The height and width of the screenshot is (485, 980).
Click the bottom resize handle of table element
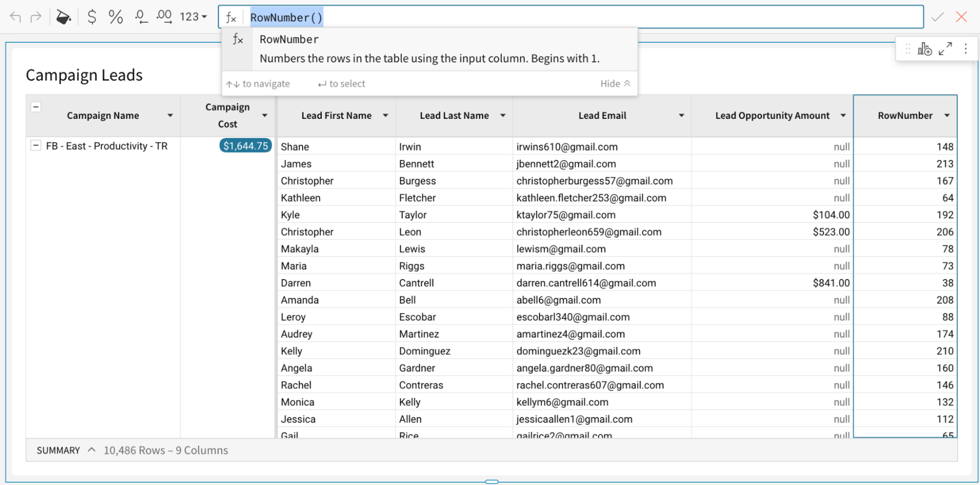point(492,482)
